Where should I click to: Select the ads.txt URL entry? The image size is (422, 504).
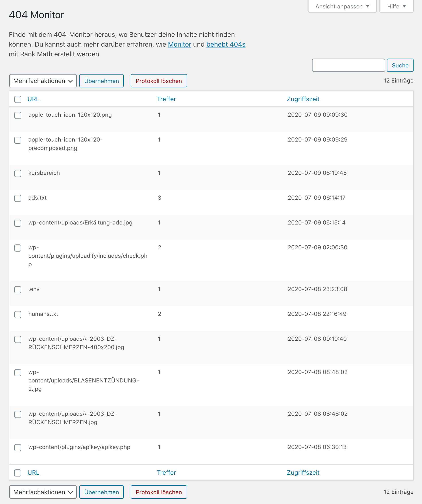click(37, 198)
